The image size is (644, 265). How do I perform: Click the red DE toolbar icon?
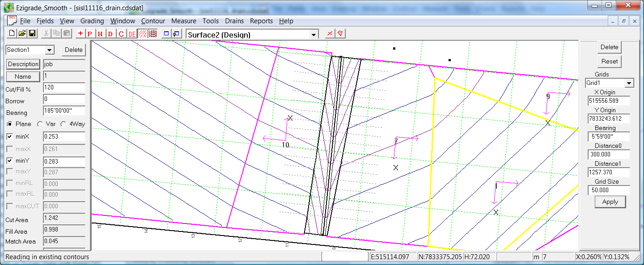[x=132, y=34]
